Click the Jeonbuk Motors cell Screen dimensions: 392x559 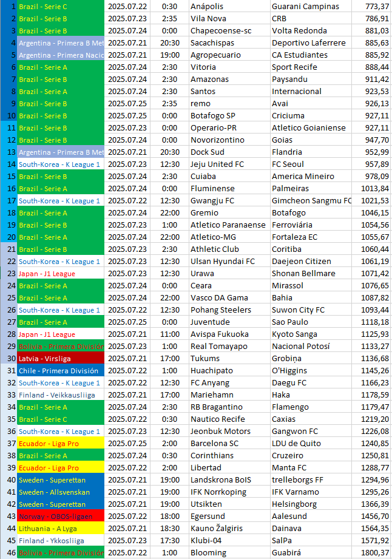click(x=229, y=431)
